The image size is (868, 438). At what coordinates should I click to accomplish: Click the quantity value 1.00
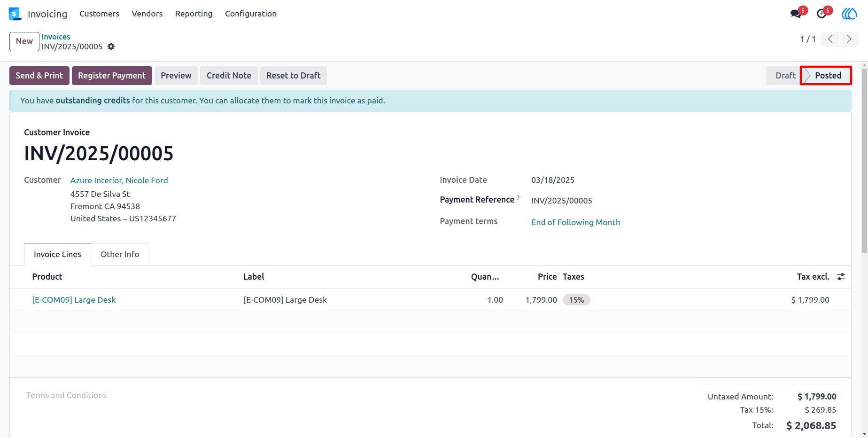pos(495,300)
